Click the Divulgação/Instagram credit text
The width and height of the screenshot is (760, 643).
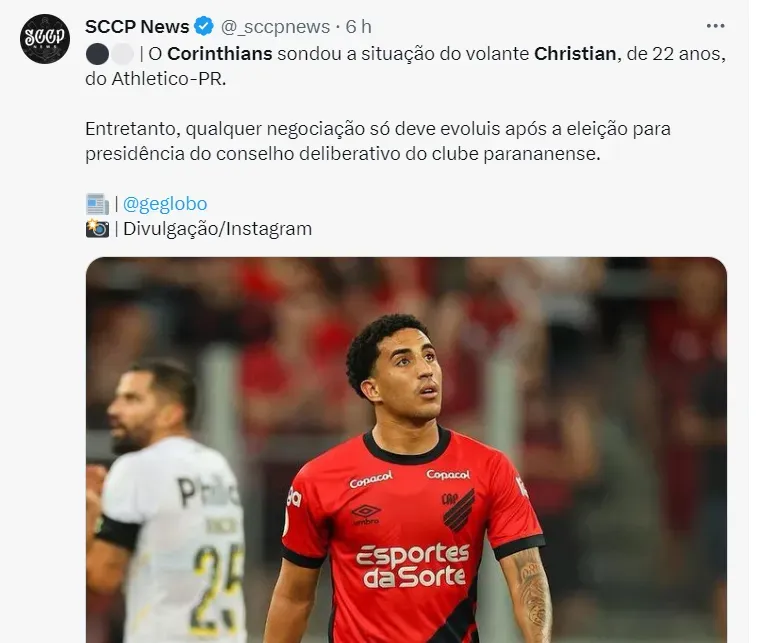tap(217, 229)
